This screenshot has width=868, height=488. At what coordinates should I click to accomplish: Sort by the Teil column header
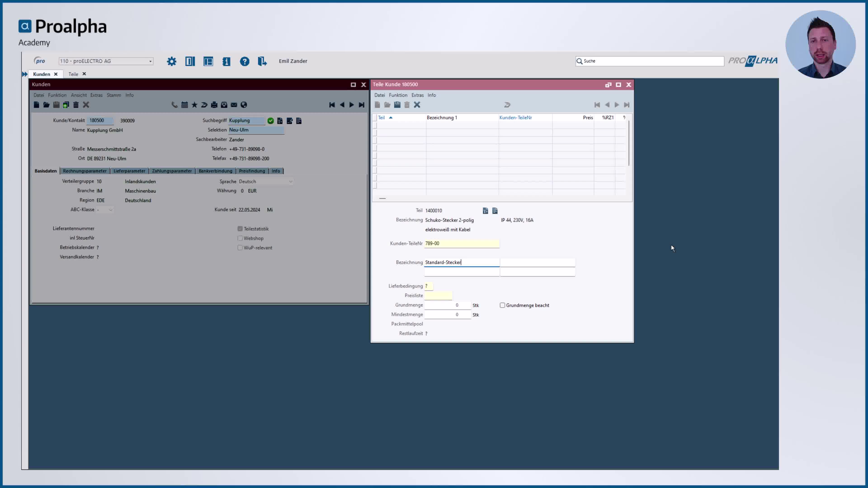pos(381,117)
